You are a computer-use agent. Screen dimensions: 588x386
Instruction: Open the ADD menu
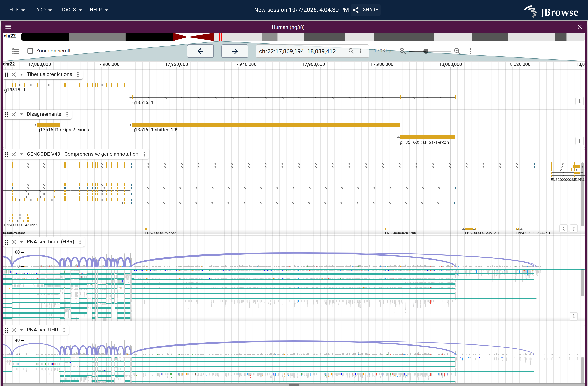point(44,10)
